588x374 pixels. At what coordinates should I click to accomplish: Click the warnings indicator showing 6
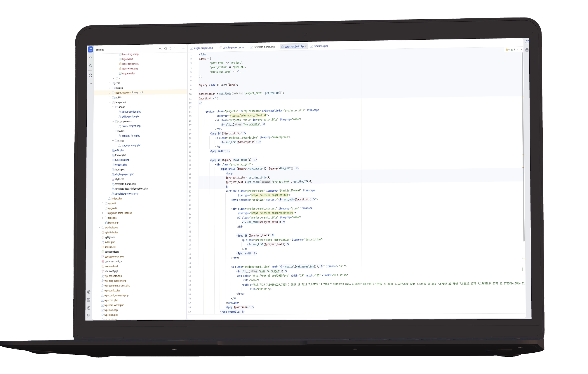[508, 50]
